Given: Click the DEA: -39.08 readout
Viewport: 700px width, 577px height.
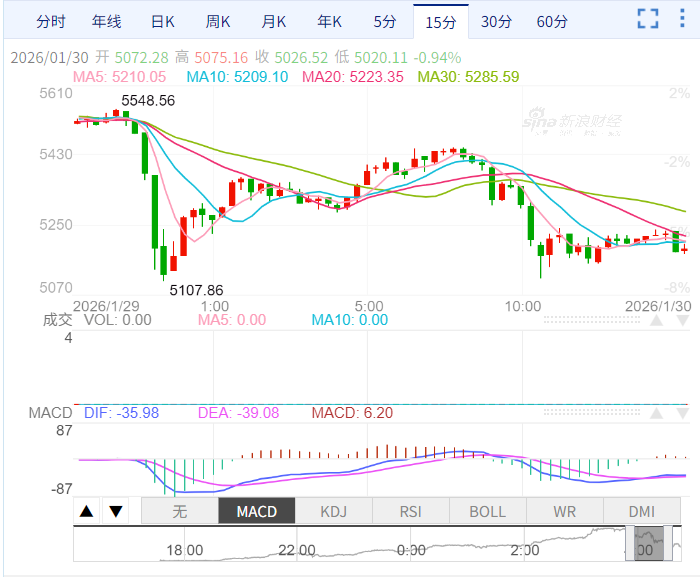Looking at the screenshot, I should (238, 413).
